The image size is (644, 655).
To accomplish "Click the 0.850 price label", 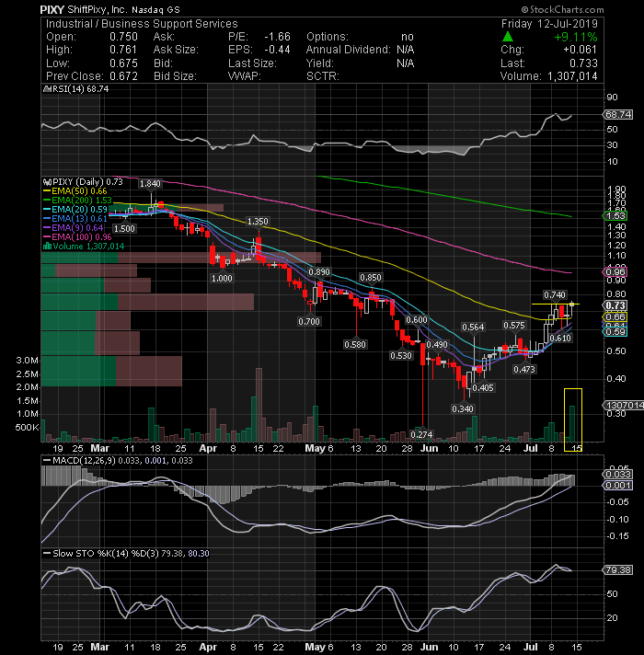I will 371,278.
